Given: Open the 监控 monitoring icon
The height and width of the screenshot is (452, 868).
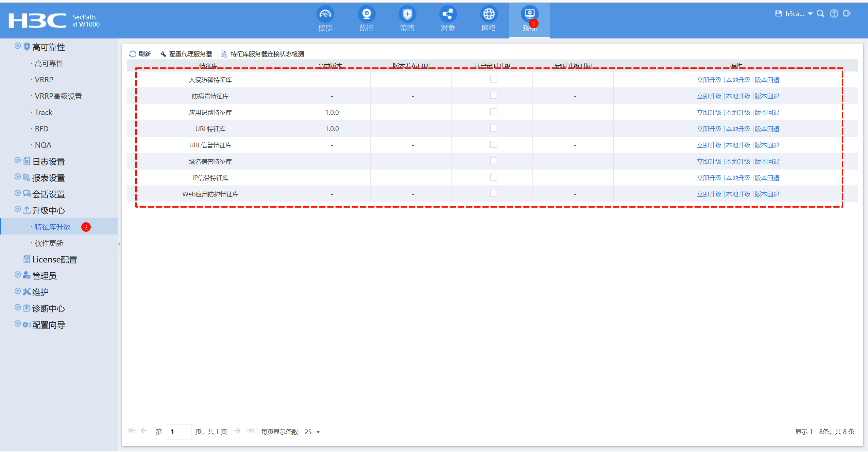Looking at the screenshot, I should tap(366, 14).
